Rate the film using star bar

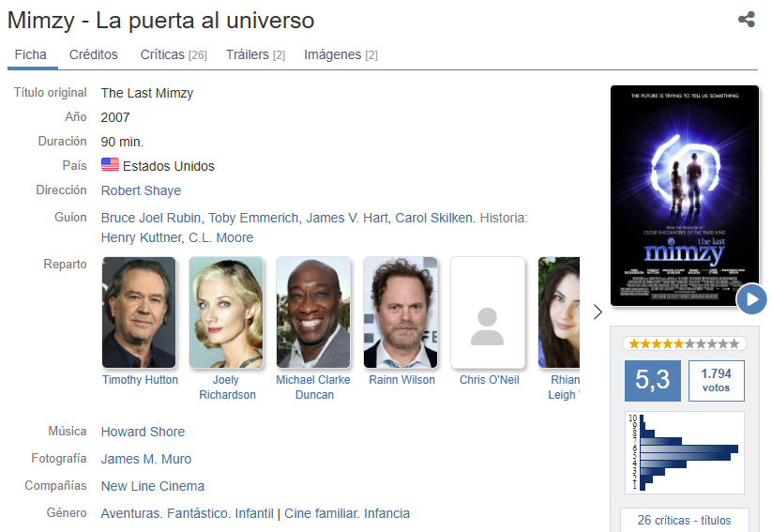click(684, 343)
